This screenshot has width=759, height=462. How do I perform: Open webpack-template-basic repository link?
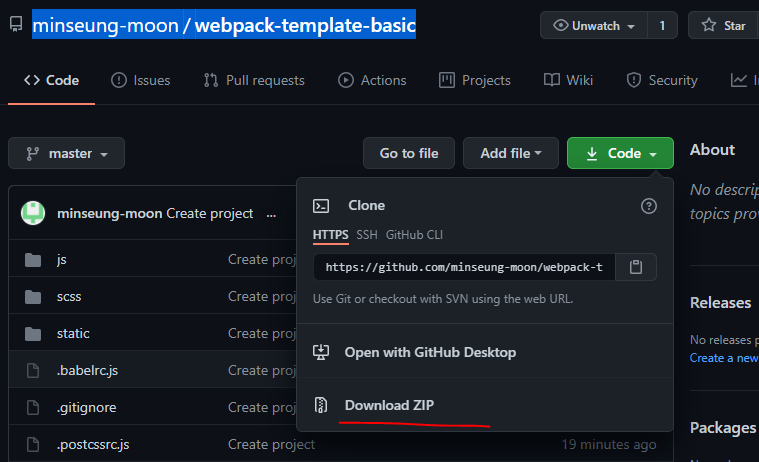pos(305,25)
